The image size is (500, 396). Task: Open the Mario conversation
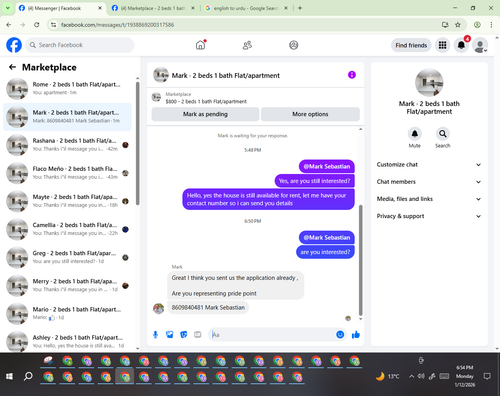(x=67, y=314)
